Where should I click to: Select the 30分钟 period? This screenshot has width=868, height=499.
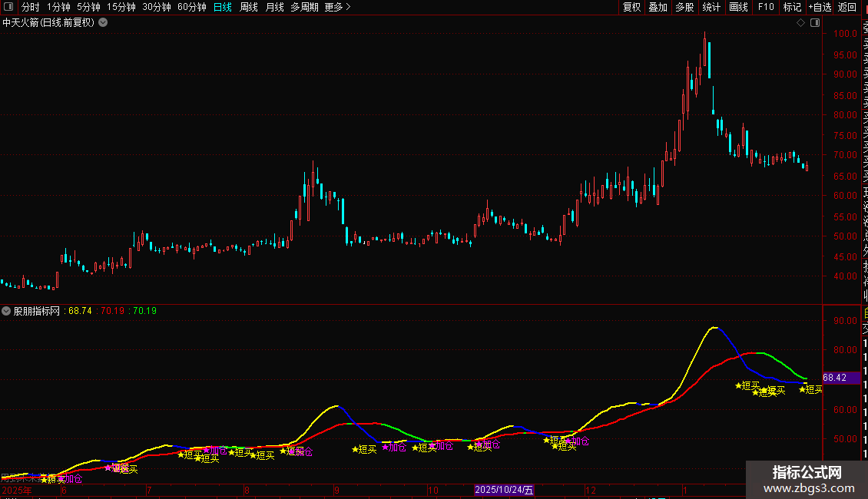[157, 7]
